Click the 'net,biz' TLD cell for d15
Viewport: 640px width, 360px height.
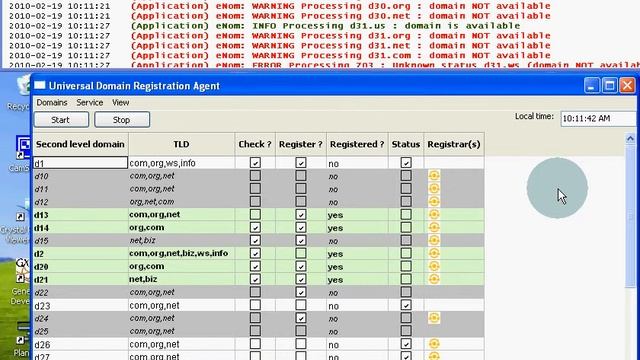tap(181, 240)
